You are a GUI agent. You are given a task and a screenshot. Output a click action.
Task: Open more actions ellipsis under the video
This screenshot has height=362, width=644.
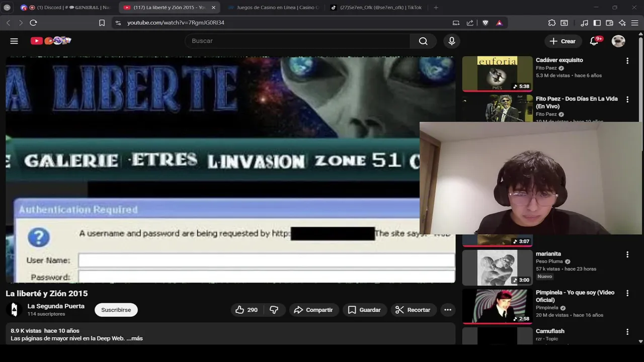tap(448, 310)
